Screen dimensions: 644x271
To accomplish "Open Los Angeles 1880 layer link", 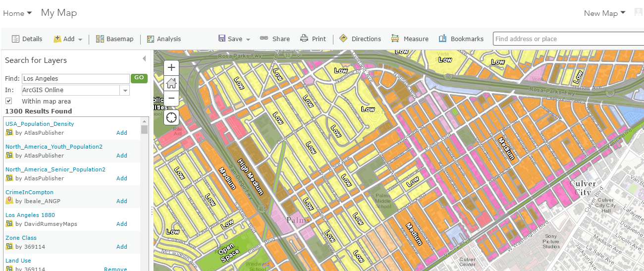I will point(30,215).
